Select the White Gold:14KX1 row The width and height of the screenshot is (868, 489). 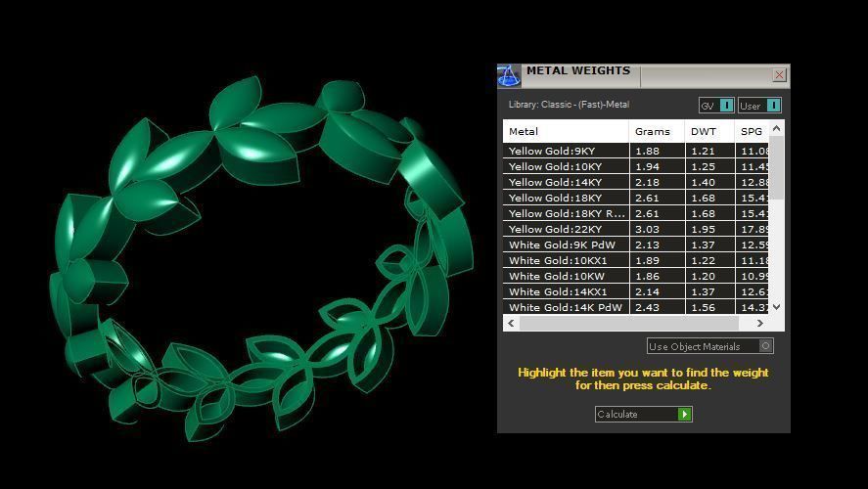click(636, 291)
